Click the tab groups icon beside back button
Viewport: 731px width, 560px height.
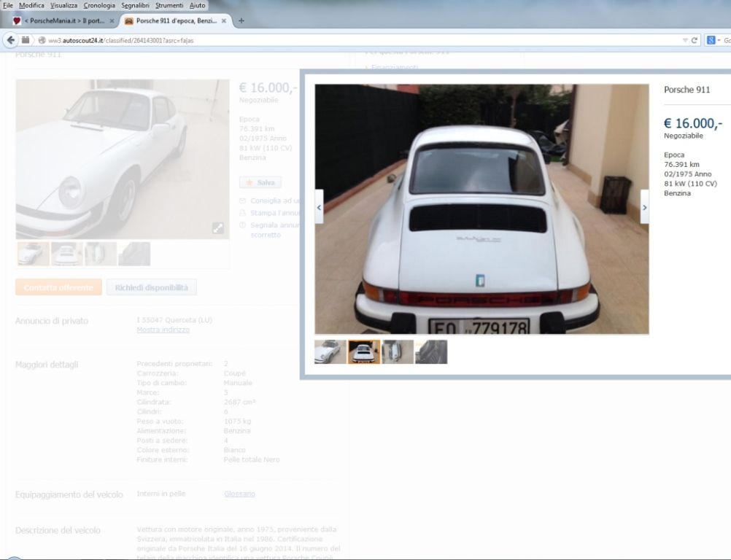[x=26, y=40]
